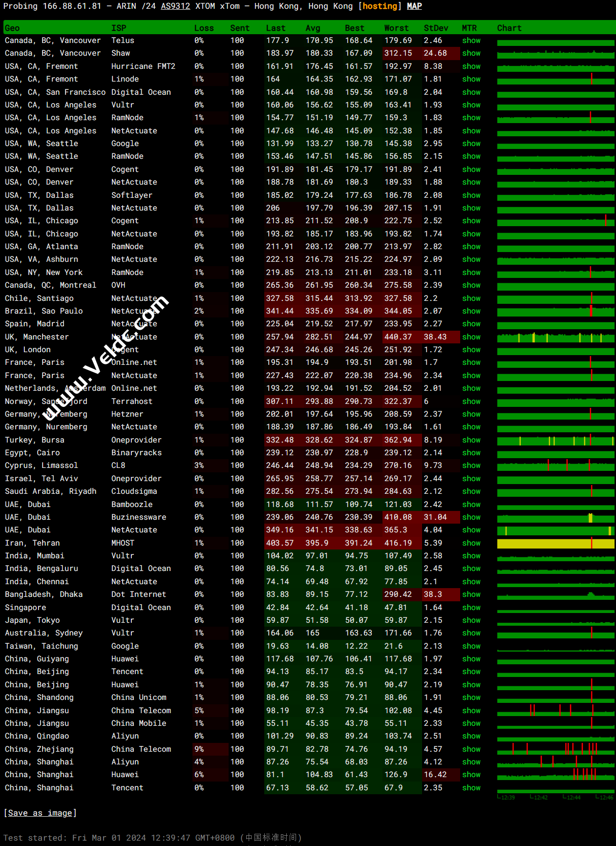Show MTR for Norway Terrahost row
616x846 pixels.
click(x=471, y=402)
